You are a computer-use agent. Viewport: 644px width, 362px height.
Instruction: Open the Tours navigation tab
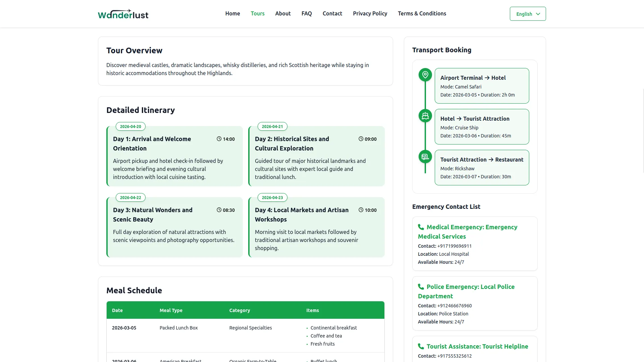point(257,13)
